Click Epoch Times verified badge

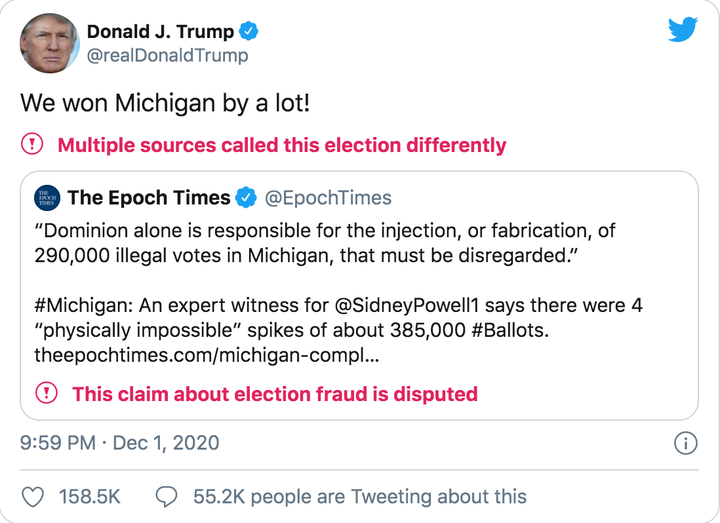(x=246, y=198)
